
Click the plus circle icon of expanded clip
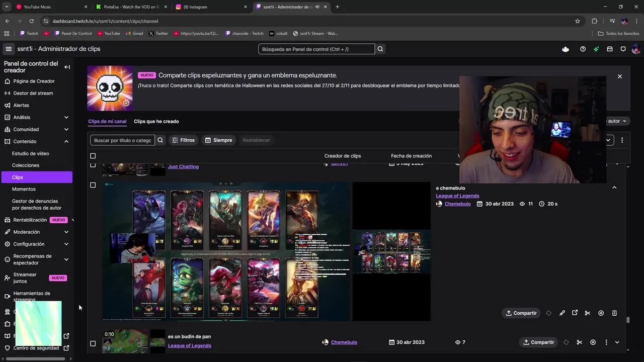click(601, 313)
